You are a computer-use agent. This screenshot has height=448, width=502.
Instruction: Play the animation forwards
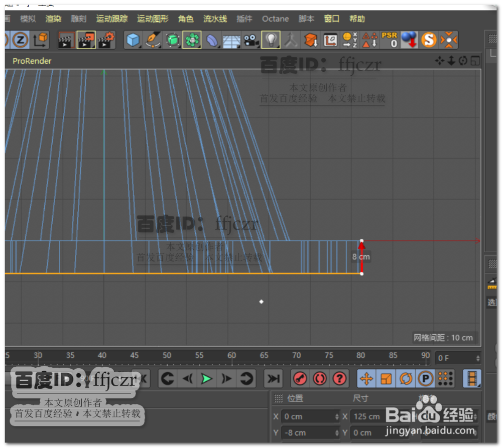[x=207, y=379]
